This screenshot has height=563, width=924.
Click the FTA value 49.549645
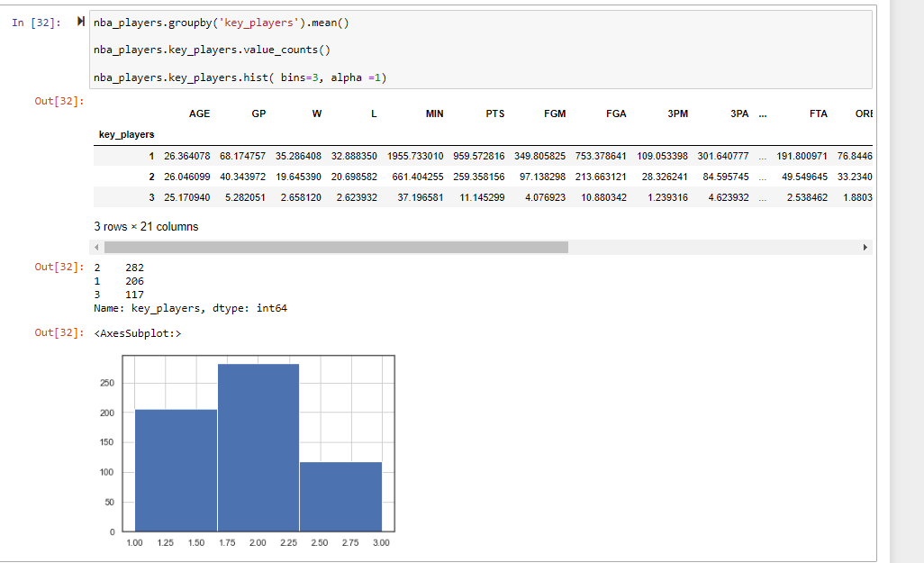[x=804, y=177]
